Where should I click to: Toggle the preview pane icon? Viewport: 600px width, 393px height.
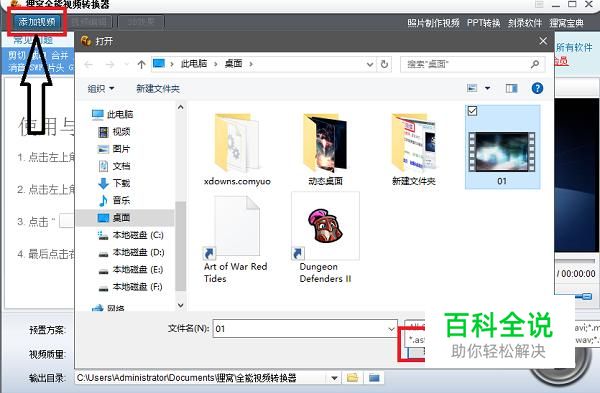(512, 88)
